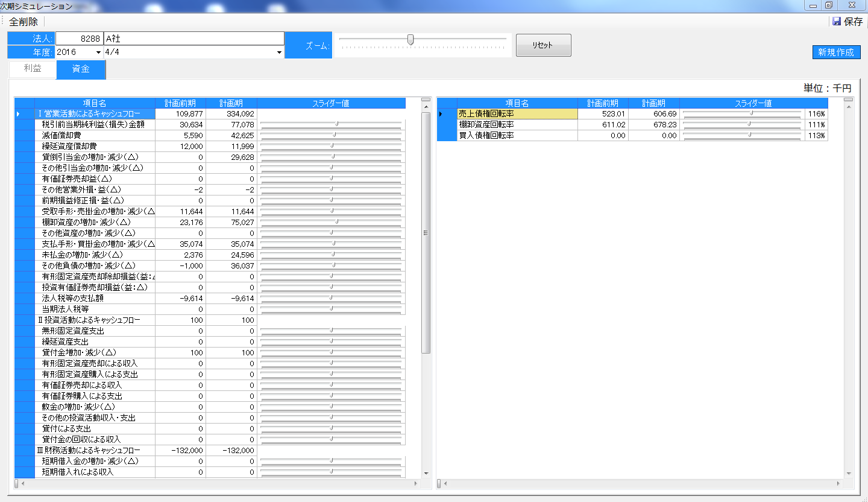
Task: Click the 保存 save icon
Action: point(837,22)
